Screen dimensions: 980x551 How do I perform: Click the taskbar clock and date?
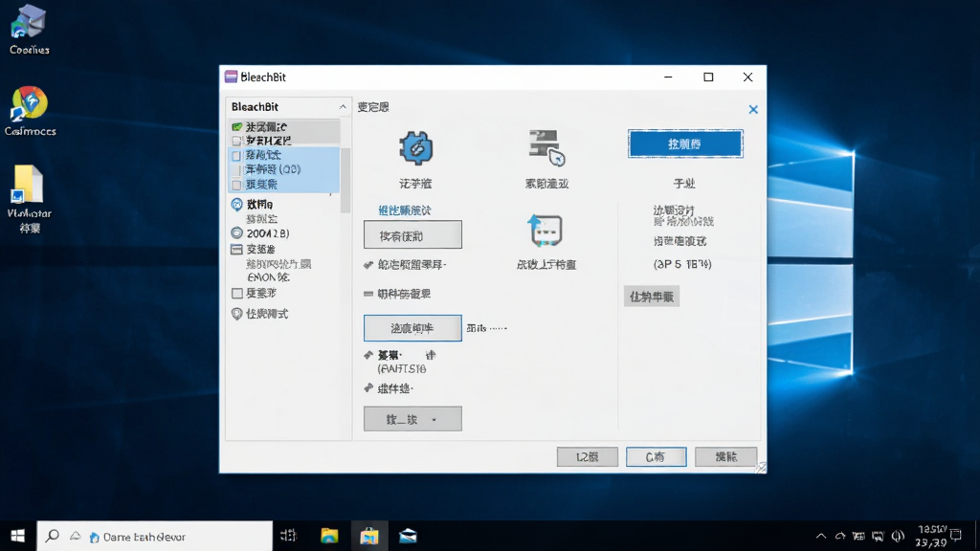click(931, 536)
